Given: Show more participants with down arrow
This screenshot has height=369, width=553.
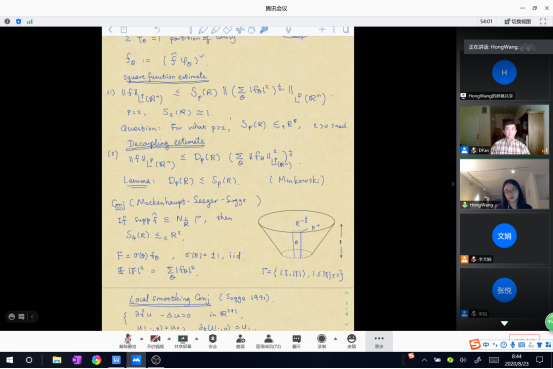Looking at the screenshot, I should (504, 323).
